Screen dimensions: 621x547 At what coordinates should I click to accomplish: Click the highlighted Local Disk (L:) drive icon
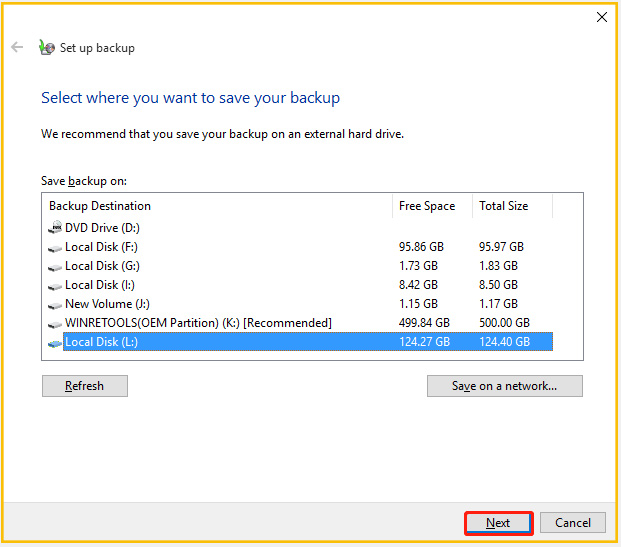(x=55, y=343)
